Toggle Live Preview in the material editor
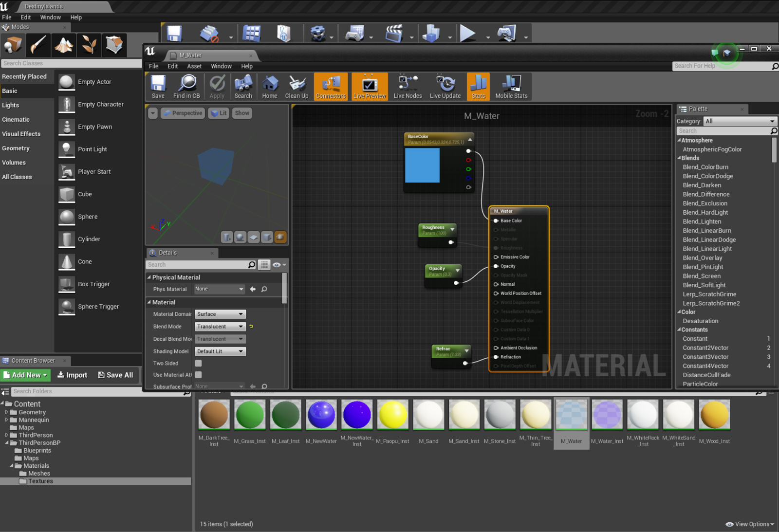Screen dimensions: 779x532 click(x=369, y=86)
